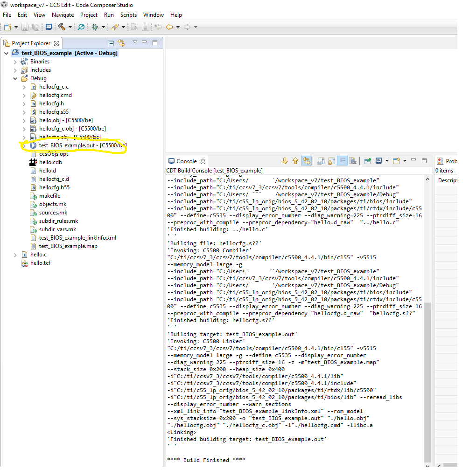469x476 pixels.
Task: Click the Save All toolbar icon
Action: [35, 27]
